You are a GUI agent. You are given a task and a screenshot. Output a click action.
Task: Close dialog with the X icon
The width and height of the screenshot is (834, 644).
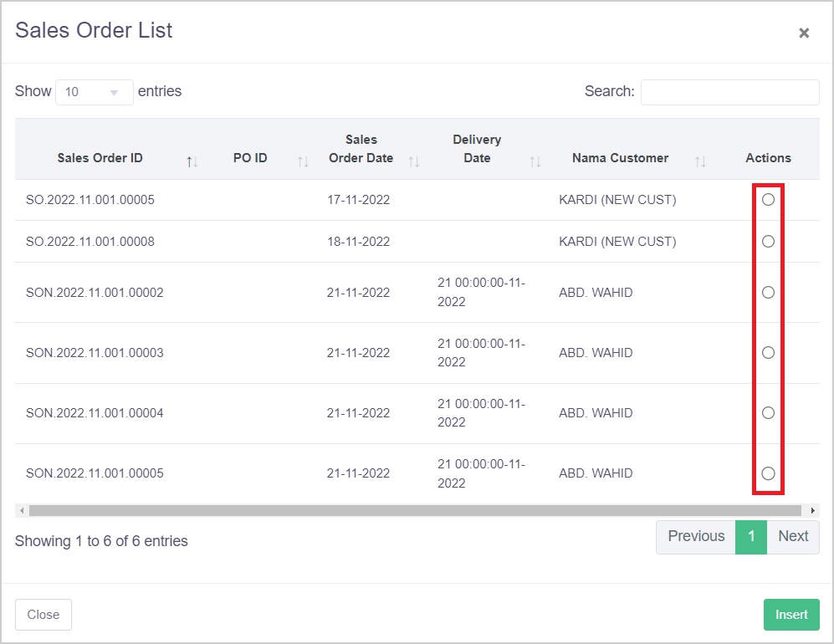click(804, 33)
